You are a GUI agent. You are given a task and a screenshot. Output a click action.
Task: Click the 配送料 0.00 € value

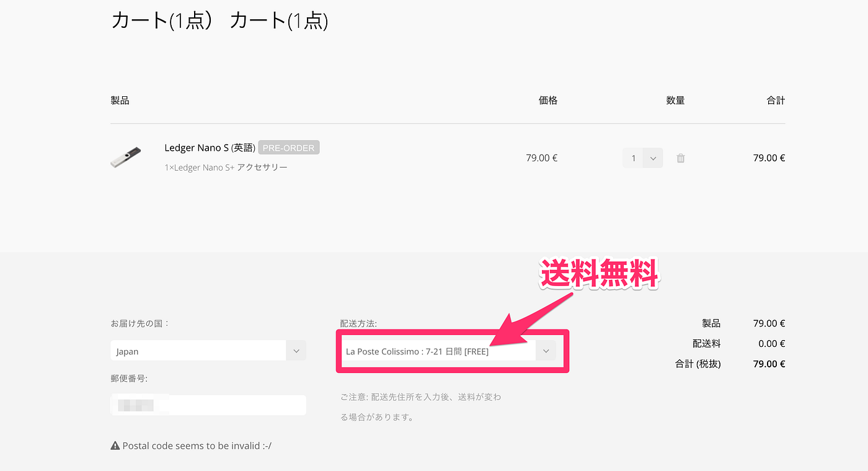click(x=772, y=344)
